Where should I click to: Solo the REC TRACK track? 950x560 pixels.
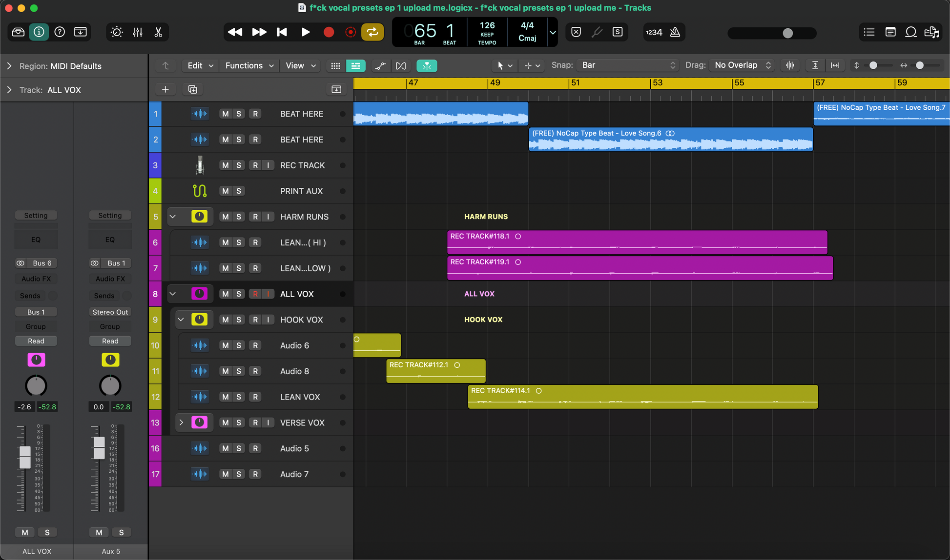click(239, 165)
